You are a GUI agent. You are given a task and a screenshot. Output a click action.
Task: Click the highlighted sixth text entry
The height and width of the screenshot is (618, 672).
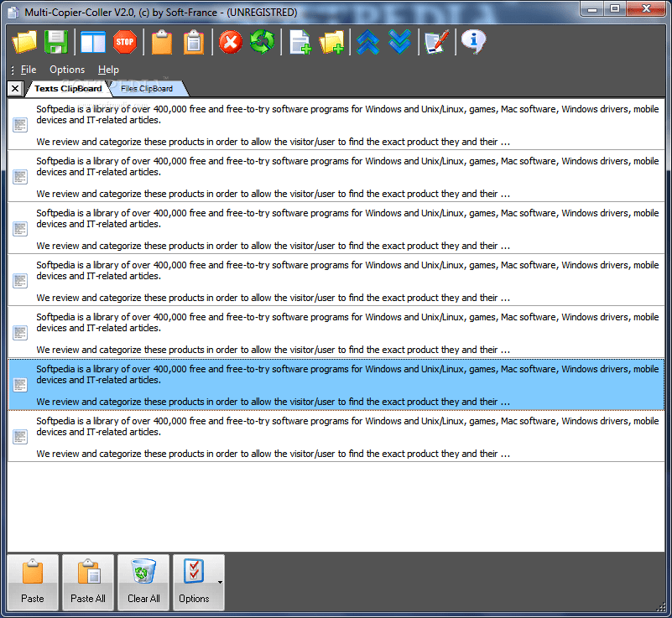(x=336, y=385)
